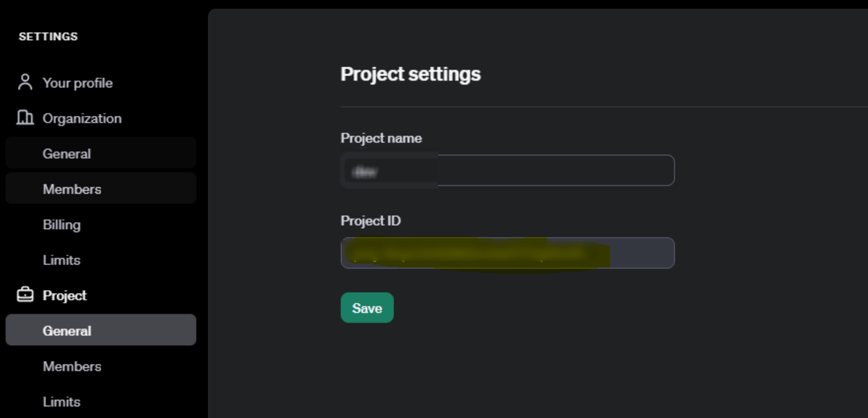Select the highlighted General item under Project
This screenshot has height=418, width=868.
coord(101,330)
